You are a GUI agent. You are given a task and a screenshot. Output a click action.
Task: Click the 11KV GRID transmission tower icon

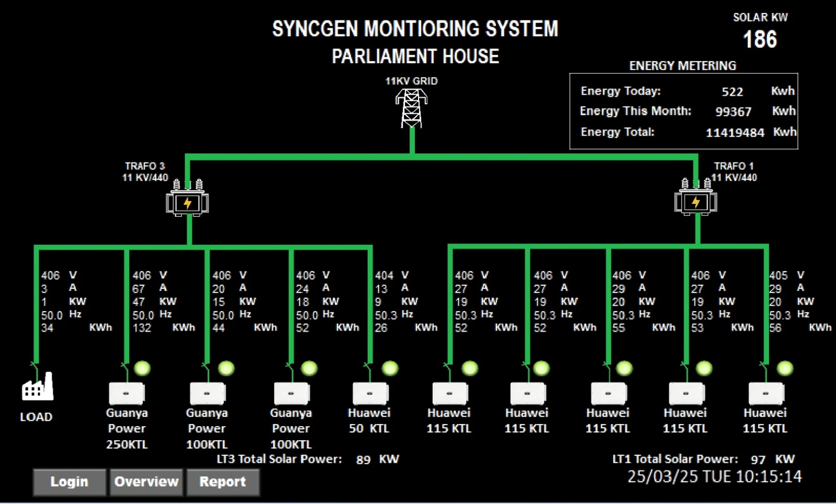click(x=411, y=108)
